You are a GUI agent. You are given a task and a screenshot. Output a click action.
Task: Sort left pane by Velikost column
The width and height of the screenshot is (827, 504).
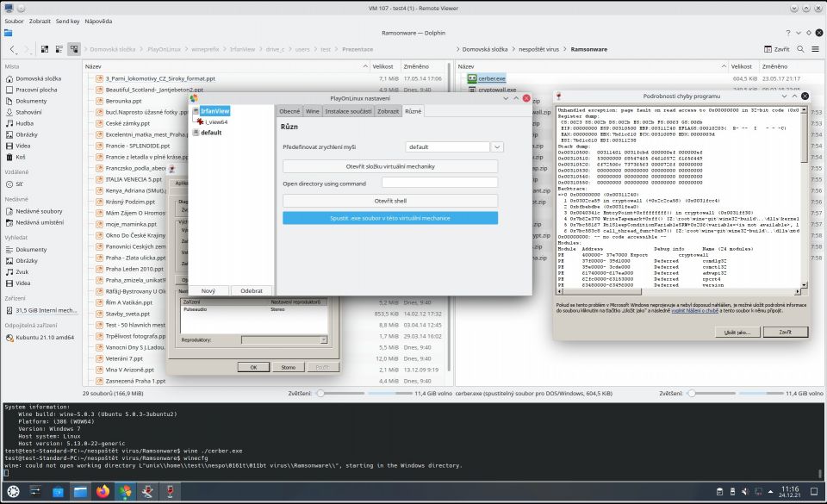pos(382,66)
